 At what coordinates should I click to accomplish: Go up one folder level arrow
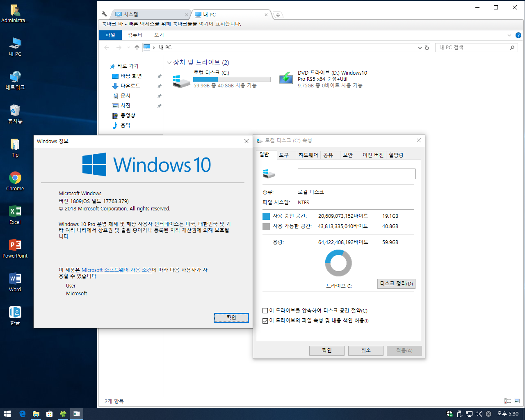tap(137, 48)
